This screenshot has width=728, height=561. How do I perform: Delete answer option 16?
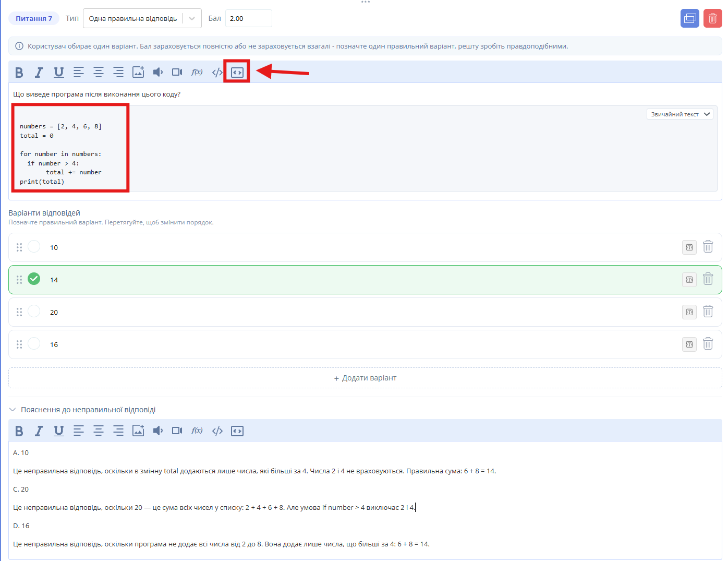click(708, 344)
